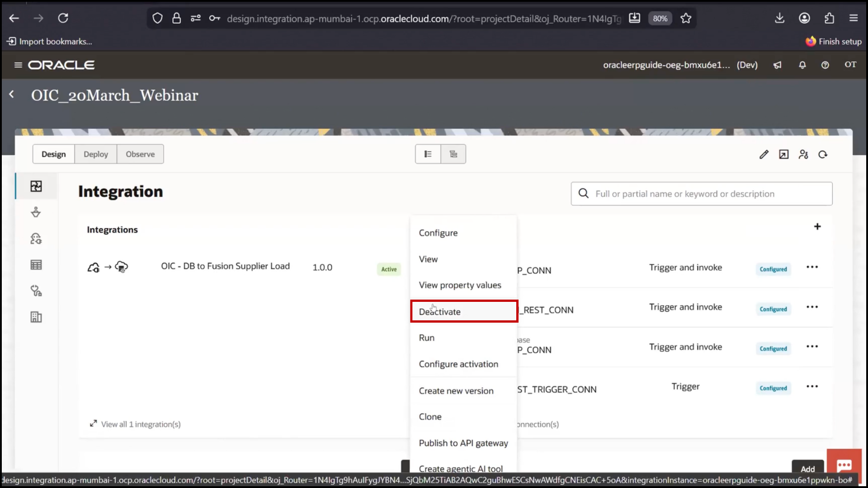The image size is (868, 488).
Task: Select the building B2B sidebar icon
Action: point(36,317)
